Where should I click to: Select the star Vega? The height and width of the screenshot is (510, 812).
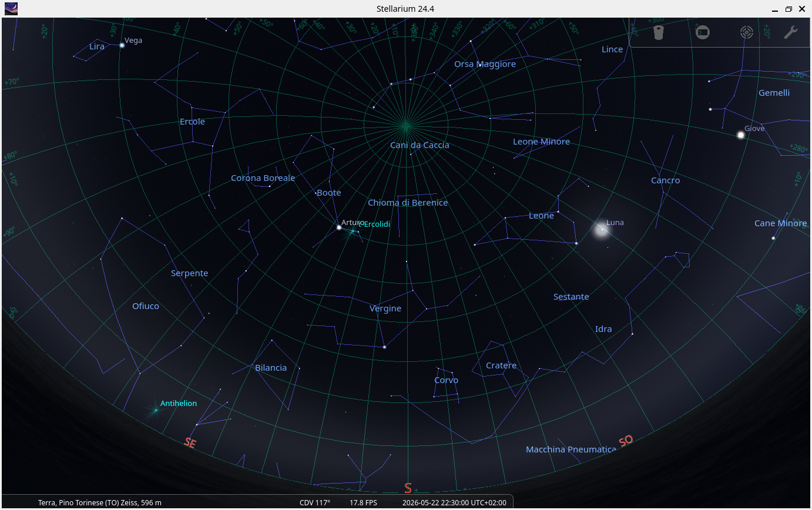122,45
